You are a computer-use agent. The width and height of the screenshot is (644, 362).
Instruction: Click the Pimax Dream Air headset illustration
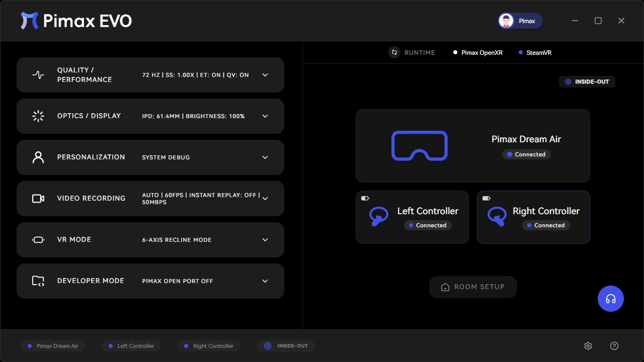tap(420, 146)
